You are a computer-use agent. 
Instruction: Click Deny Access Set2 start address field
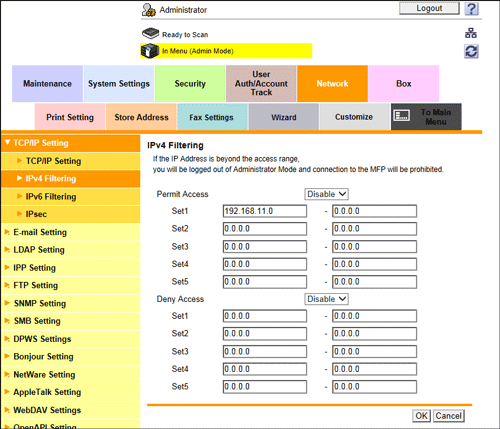click(265, 334)
